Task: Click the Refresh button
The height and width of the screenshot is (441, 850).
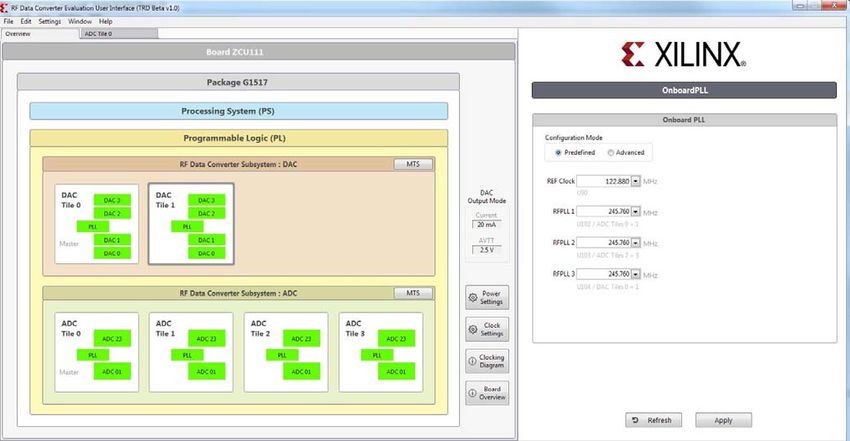Action: click(653, 420)
